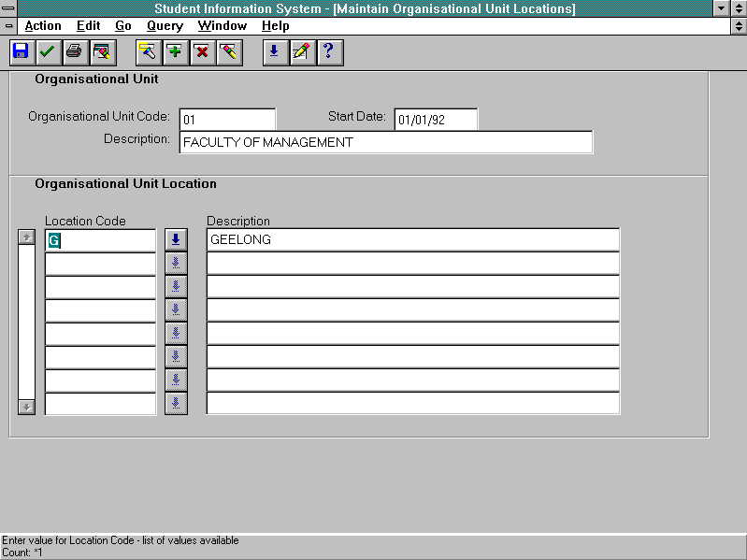Click the red X delete record icon
747x560 pixels.
pos(201,52)
